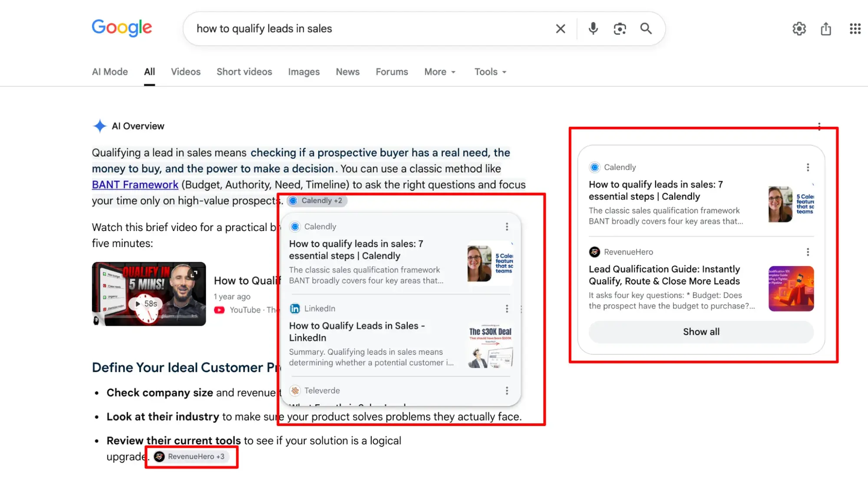Click Calendly thumbnail in sidebar card
The height and width of the screenshot is (482, 868).
tap(791, 204)
